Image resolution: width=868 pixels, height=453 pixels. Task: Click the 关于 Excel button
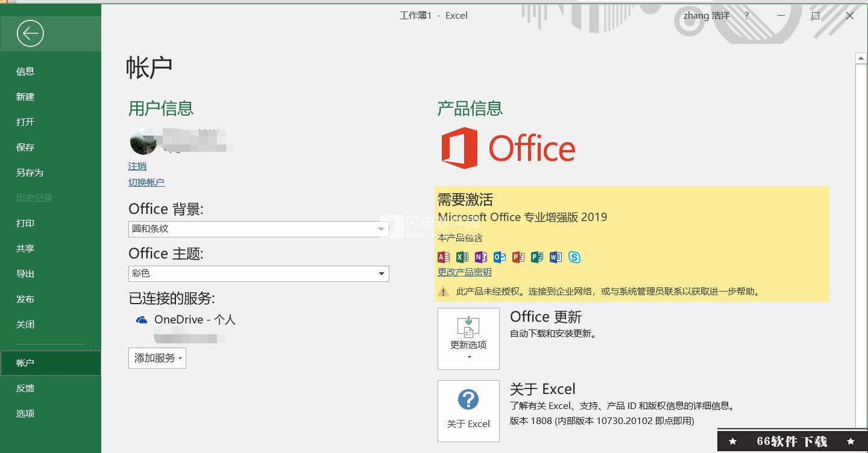468,411
